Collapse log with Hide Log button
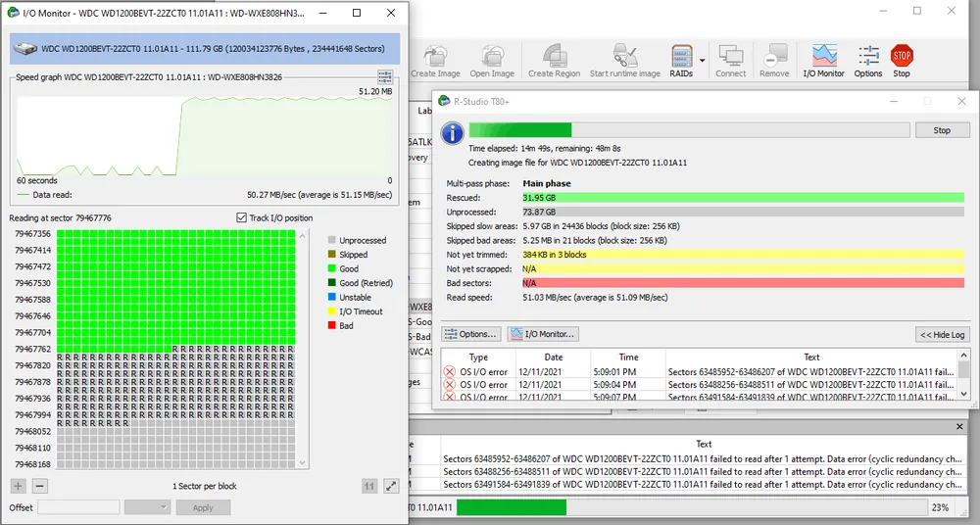 pos(942,334)
